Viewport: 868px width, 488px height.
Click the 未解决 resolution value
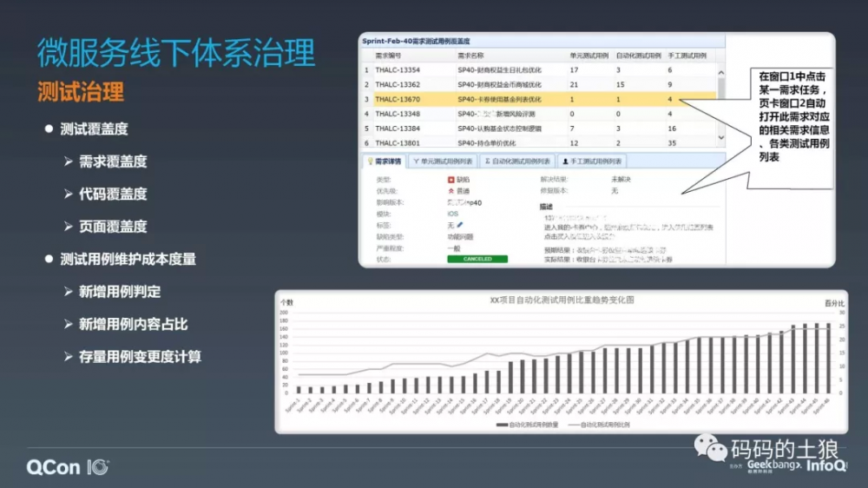(621, 180)
